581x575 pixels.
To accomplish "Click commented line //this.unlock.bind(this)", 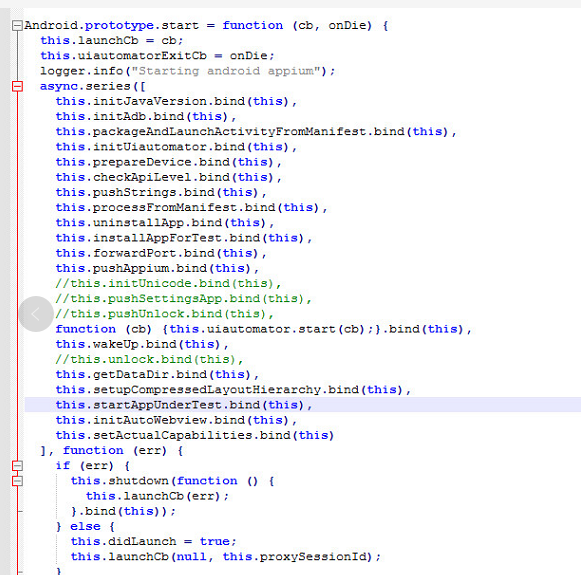I will [150, 360].
